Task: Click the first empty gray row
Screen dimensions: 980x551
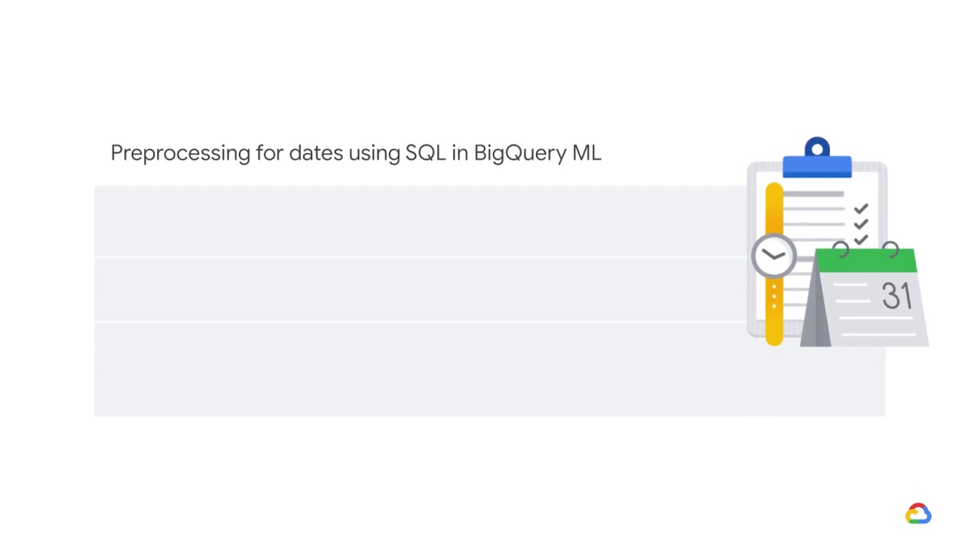Action: (420, 220)
